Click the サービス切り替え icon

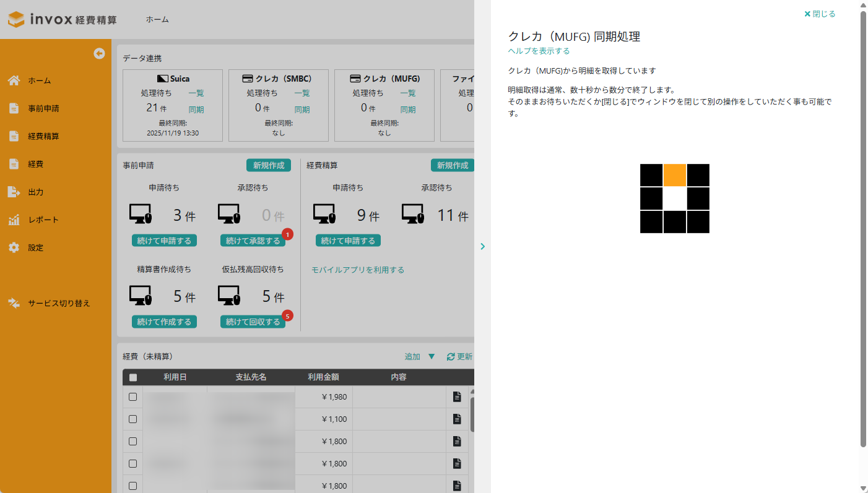point(14,303)
